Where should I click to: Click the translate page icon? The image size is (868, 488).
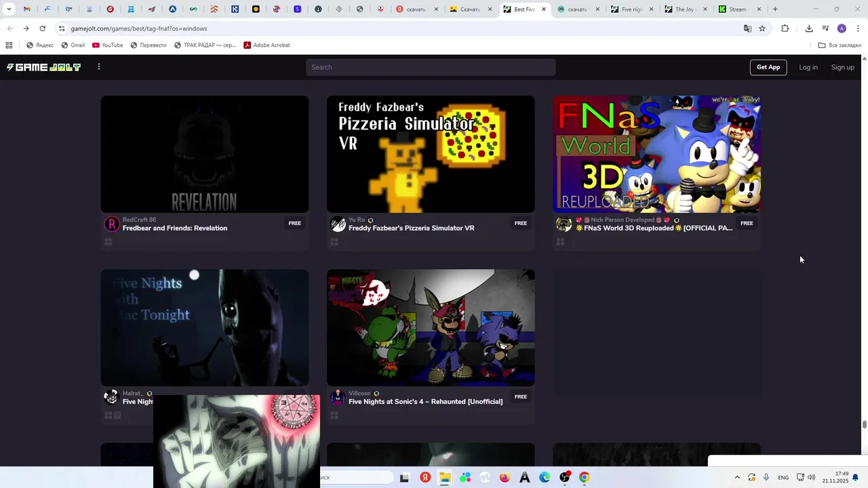pyautogui.click(x=747, y=28)
